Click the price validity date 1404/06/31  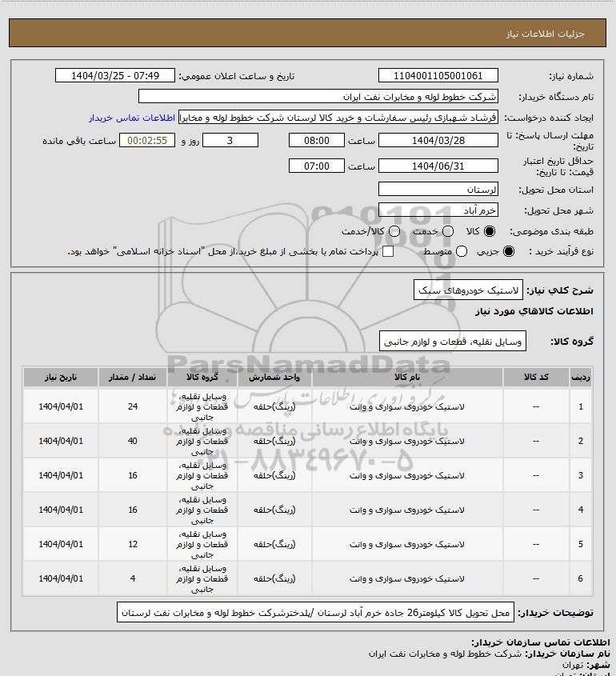tap(438, 166)
